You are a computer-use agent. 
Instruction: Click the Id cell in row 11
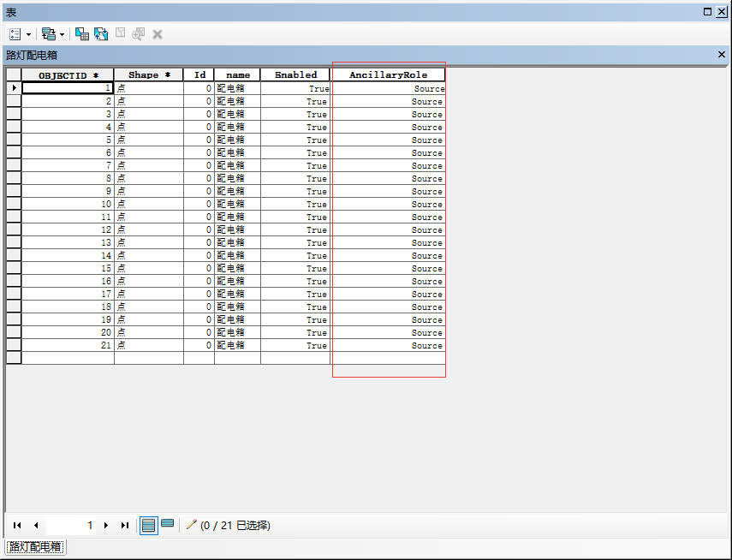[x=199, y=217]
